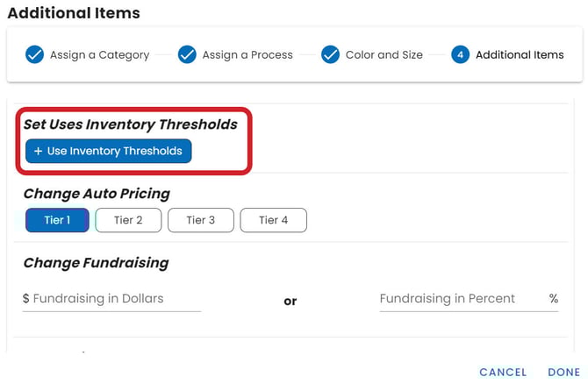Click the step 4 number circle icon
Image resolution: width=588 pixels, height=384 pixels.
(460, 55)
